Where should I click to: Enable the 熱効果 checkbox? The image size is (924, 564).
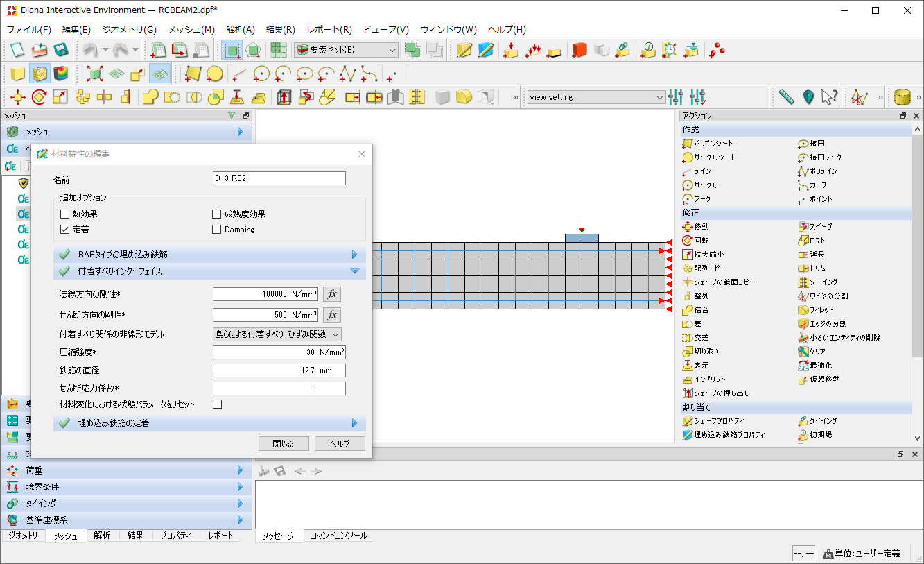(x=65, y=214)
